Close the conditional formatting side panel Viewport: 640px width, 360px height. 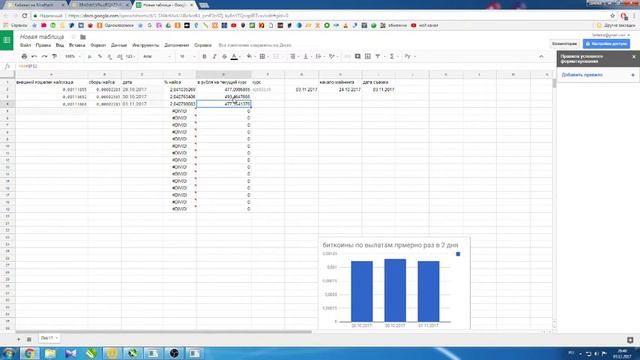[x=633, y=57]
